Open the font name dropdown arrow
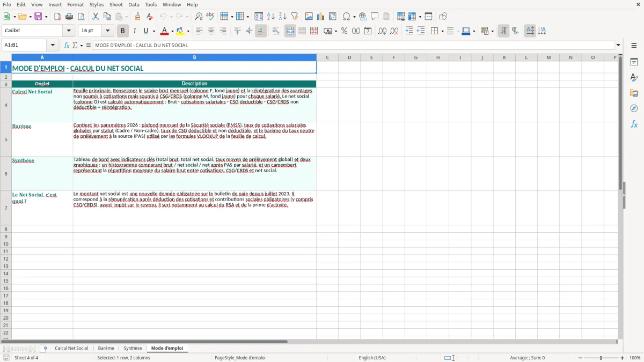 point(69,31)
